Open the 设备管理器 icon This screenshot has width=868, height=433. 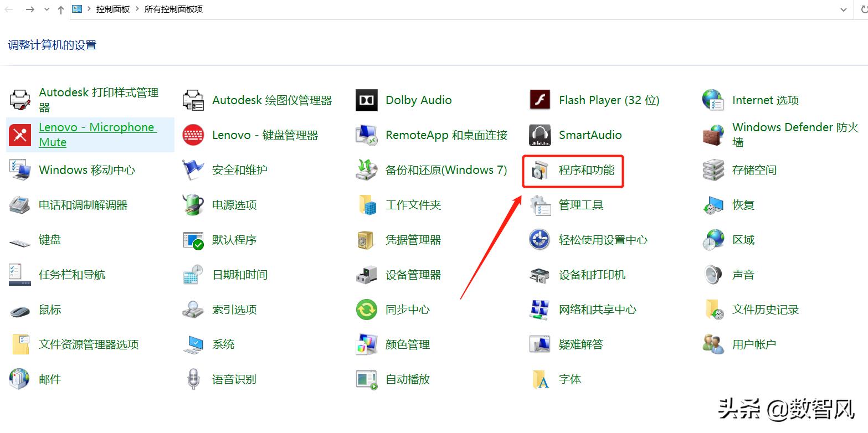tap(367, 275)
